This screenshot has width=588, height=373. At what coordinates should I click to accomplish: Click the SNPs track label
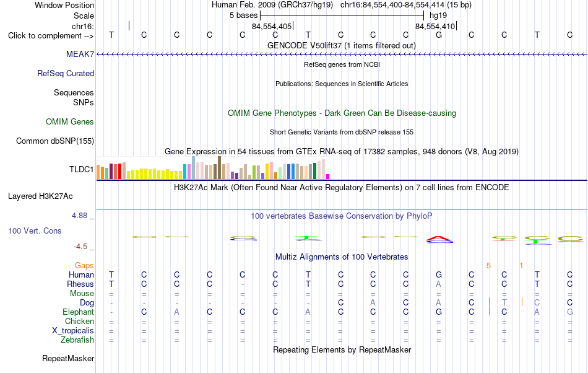tap(84, 102)
